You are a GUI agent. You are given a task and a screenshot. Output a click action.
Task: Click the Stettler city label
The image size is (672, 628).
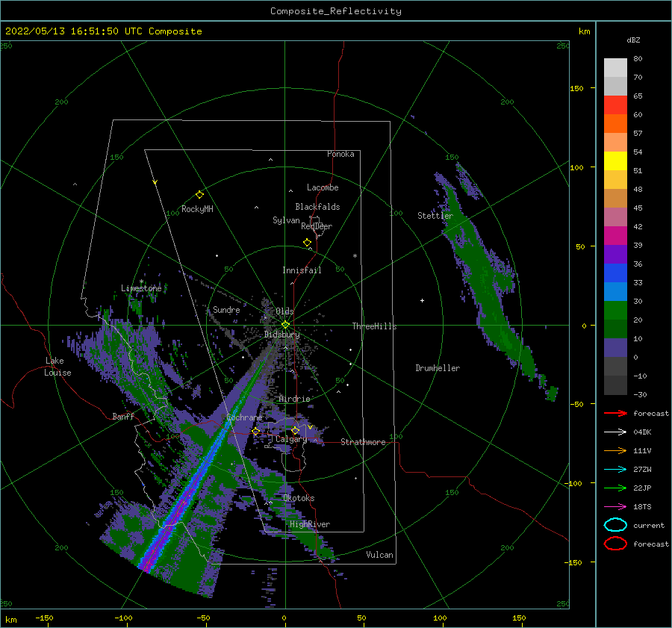pos(435,216)
